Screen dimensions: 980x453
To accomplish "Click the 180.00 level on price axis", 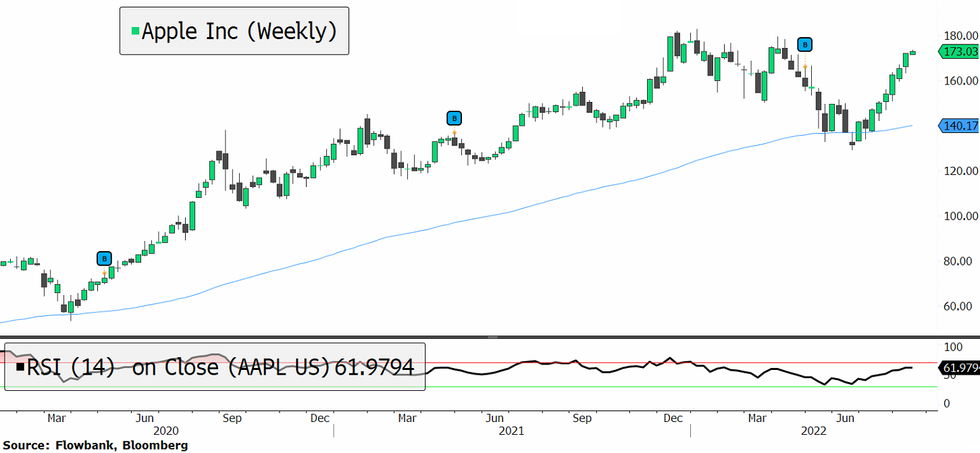I will (x=961, y=36).
